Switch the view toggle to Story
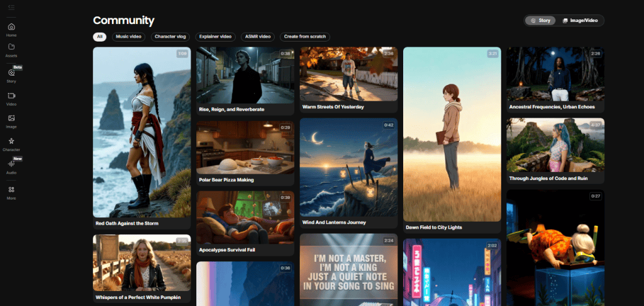This screenshot has height=306, width=644. (x=541, y=21)
